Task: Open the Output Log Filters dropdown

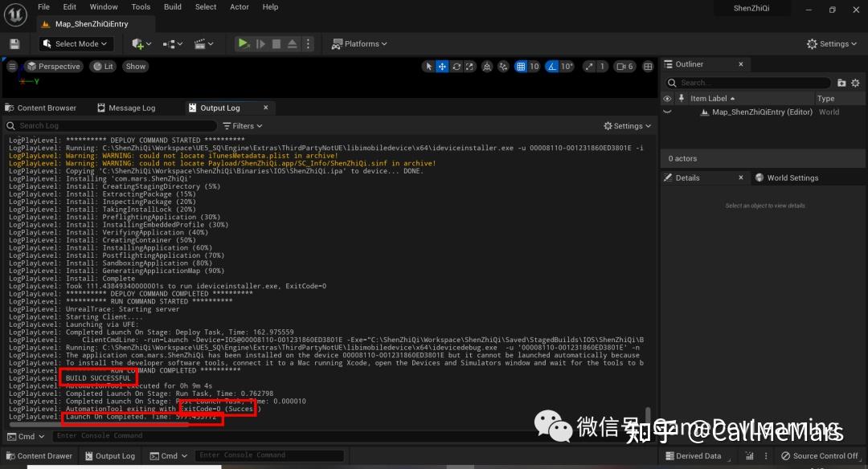Action: [243, 125]
